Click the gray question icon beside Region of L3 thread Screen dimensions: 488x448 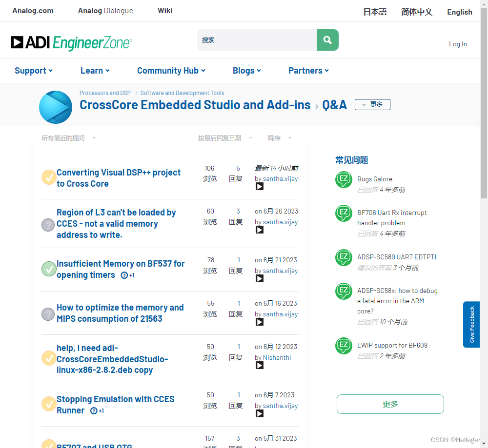coord(47,224)
